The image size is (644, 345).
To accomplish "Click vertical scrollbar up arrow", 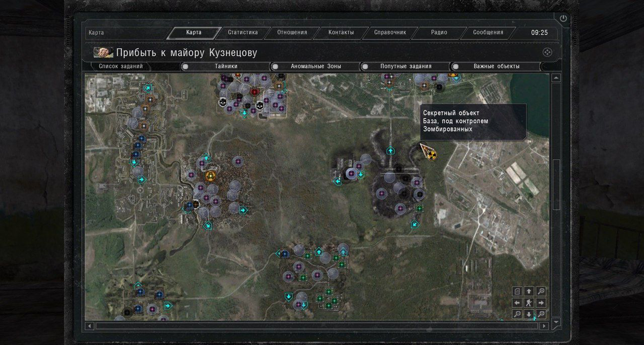I will point(556,78).
